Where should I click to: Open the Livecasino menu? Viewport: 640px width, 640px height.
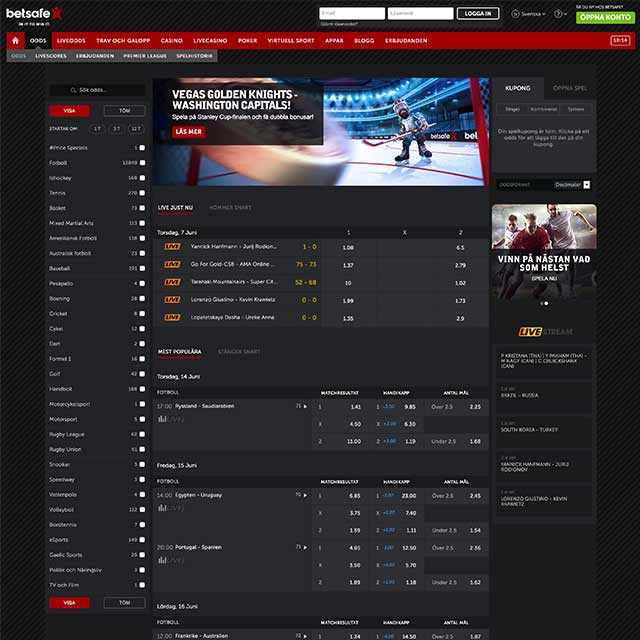pyautogui.click(x=210, y=40)
